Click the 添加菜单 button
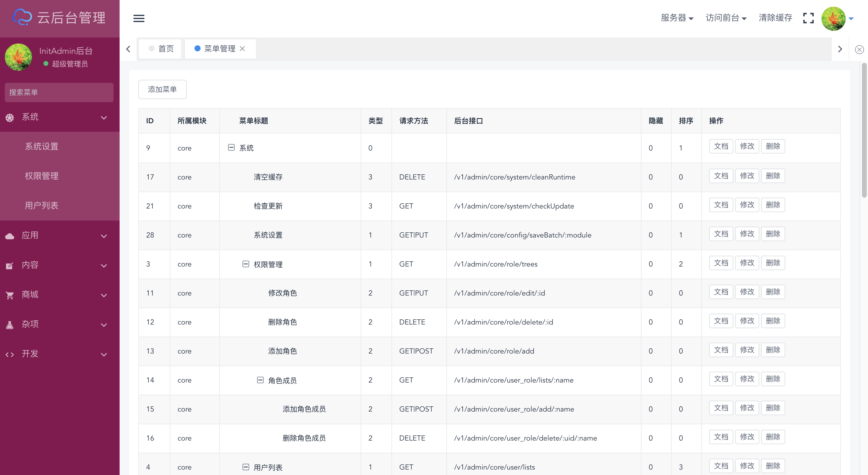Image resolution: width=868 pixels, height=475 pixels. (x=162, y=89)
